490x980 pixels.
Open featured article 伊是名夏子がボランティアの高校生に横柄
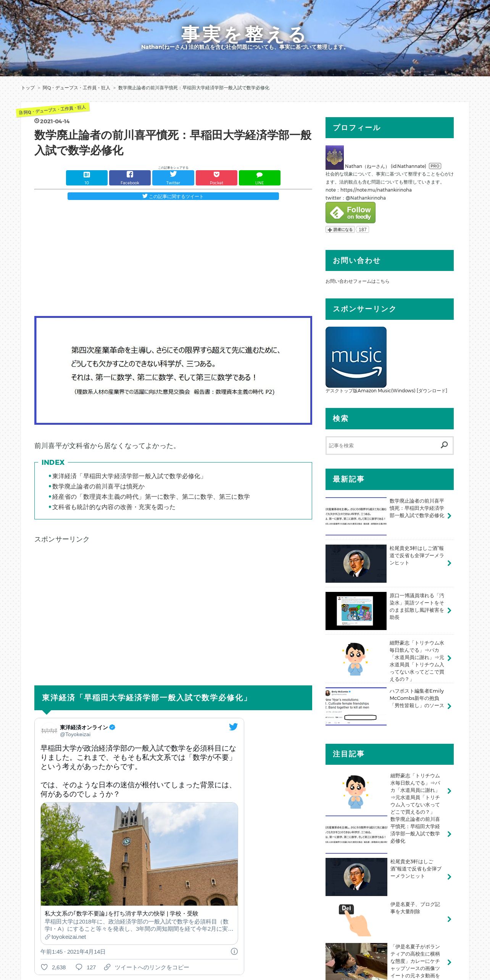coord(415,961)
